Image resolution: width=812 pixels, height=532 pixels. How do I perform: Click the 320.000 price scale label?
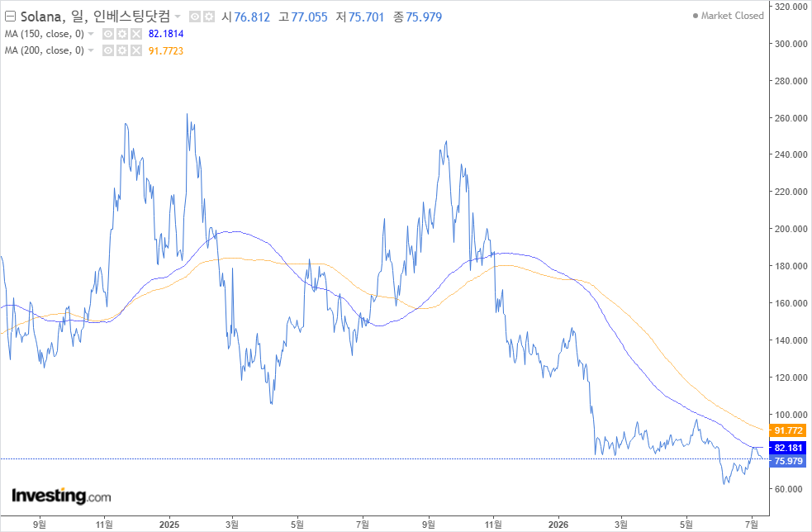pyautogui.click(x=791, y=7)
